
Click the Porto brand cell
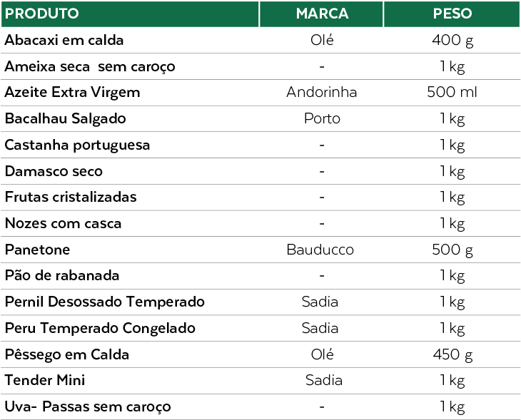pyautogui.click(x=322, y=118)
